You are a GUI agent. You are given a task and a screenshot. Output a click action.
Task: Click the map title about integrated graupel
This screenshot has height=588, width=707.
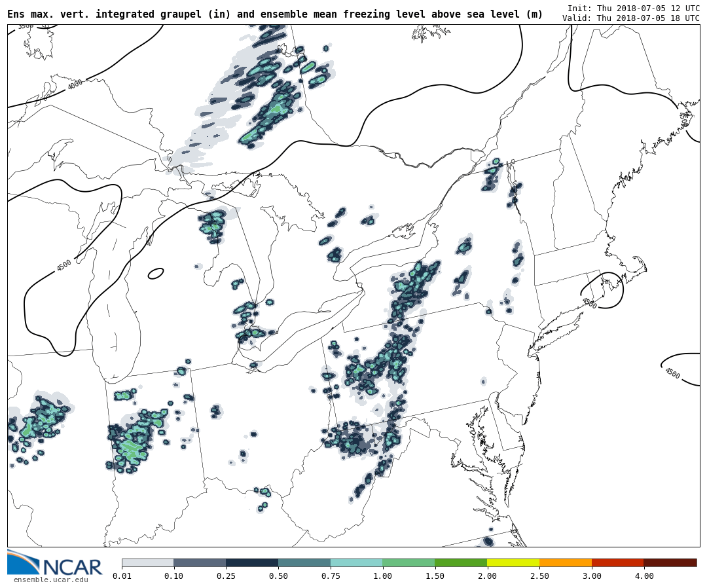pyautogui.click(x=275, y=14)
